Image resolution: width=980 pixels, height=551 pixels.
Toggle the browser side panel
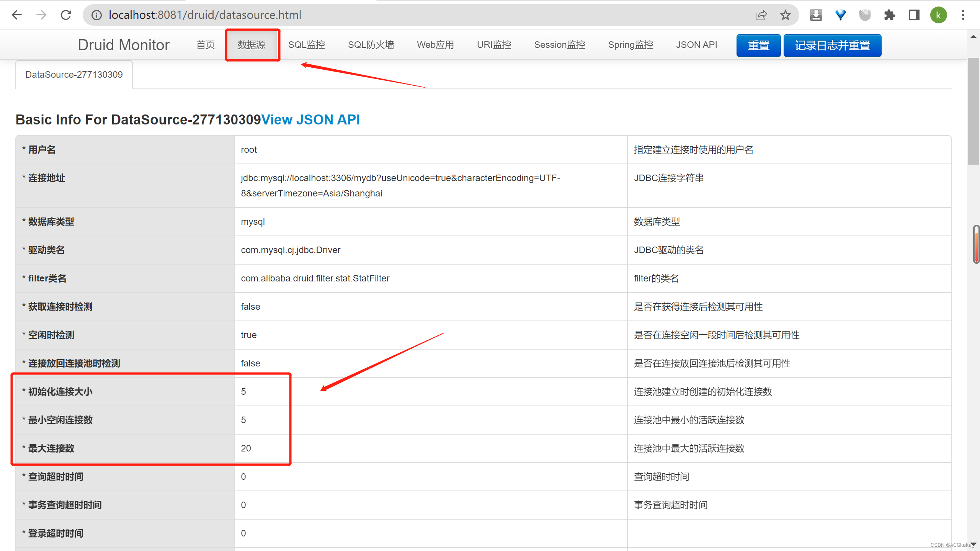(x=914, y=15)
